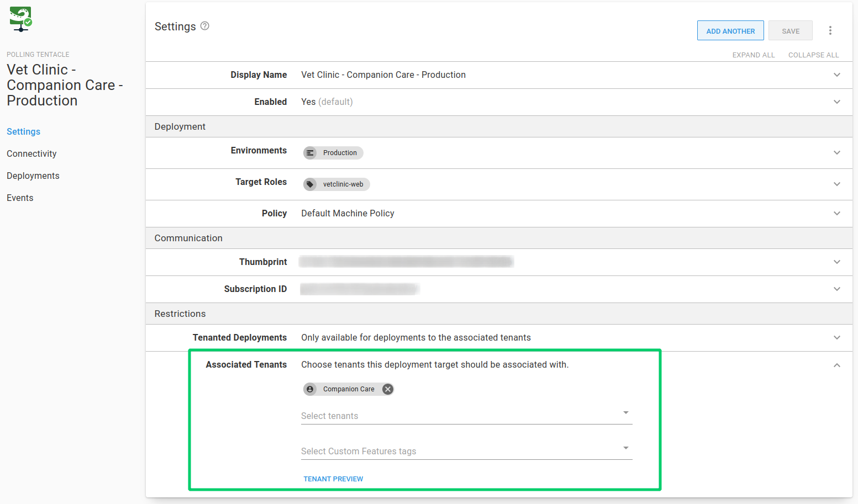The height and width of the screenshot is (504, 858).
Task: Open the Select tenants dropdown
Action: (466, 416)
